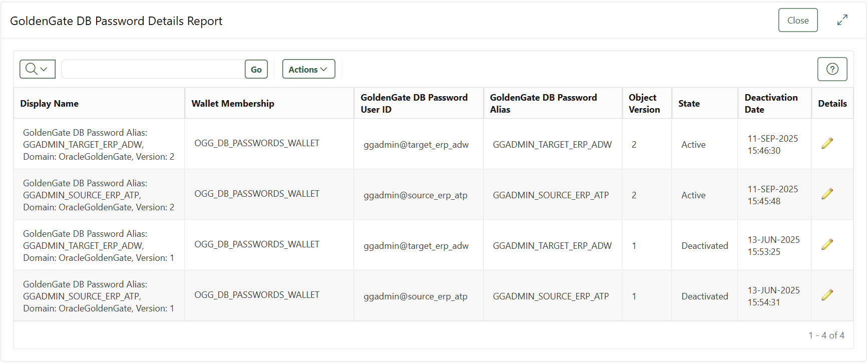
Task: Edit the Active GGADMIN_SOURCE_ERP_ATP record
Action: click(x=827, y=193)
